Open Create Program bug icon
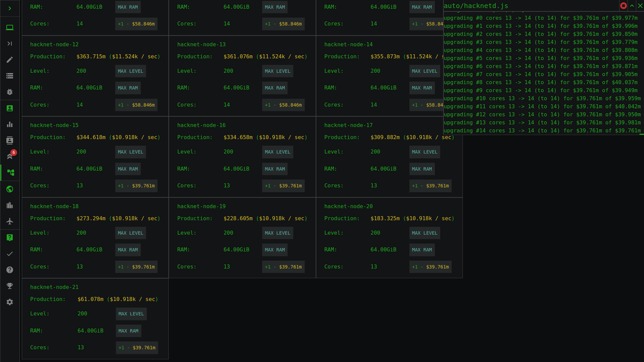 (x=10, y=92)
